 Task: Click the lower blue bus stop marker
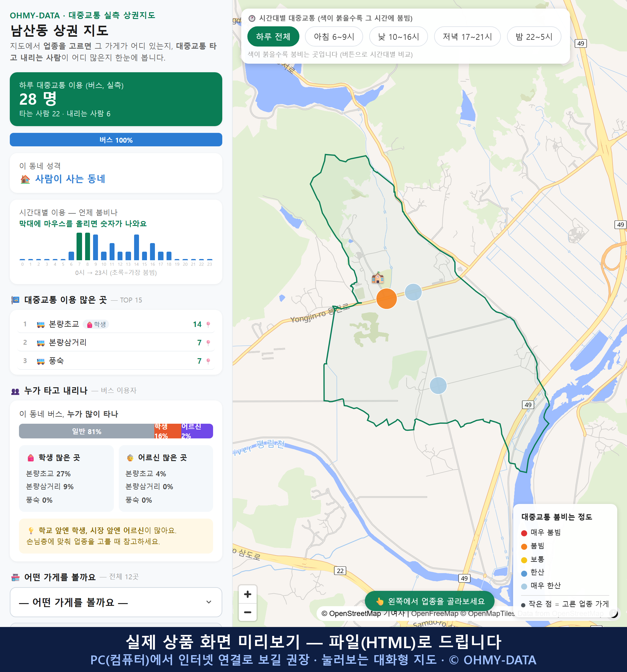[x=438, y=386]
